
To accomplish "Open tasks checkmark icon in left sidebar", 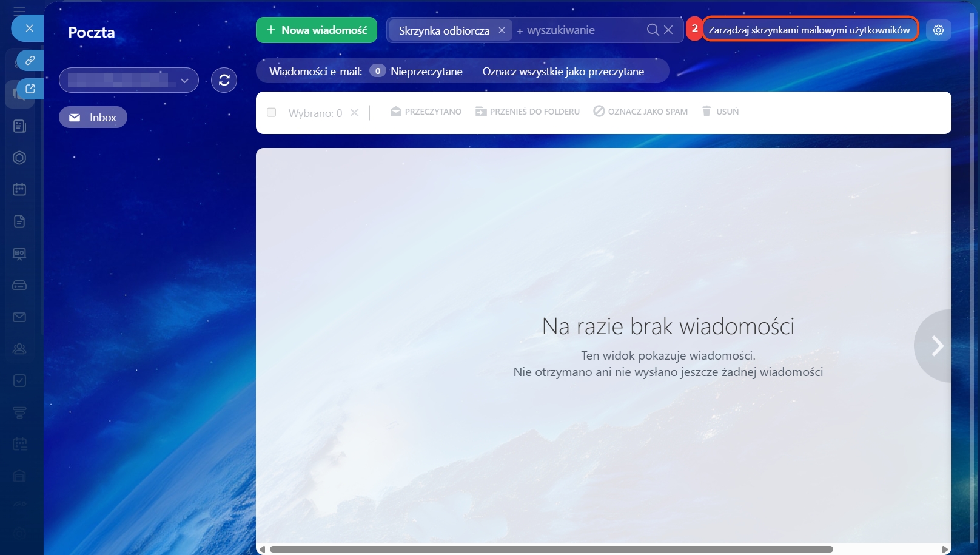I will click(19, 381).
